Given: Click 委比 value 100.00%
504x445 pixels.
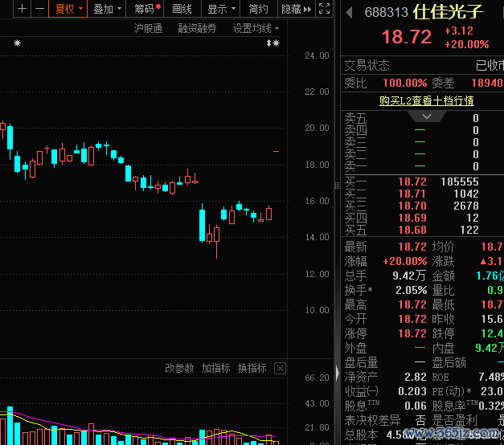Looking at the screenshot, I should (404, 83).
